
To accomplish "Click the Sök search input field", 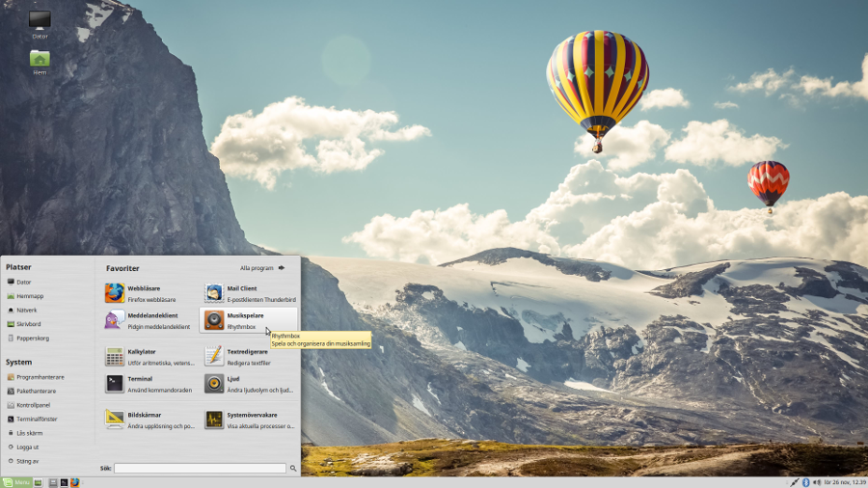I will point(200,468).
